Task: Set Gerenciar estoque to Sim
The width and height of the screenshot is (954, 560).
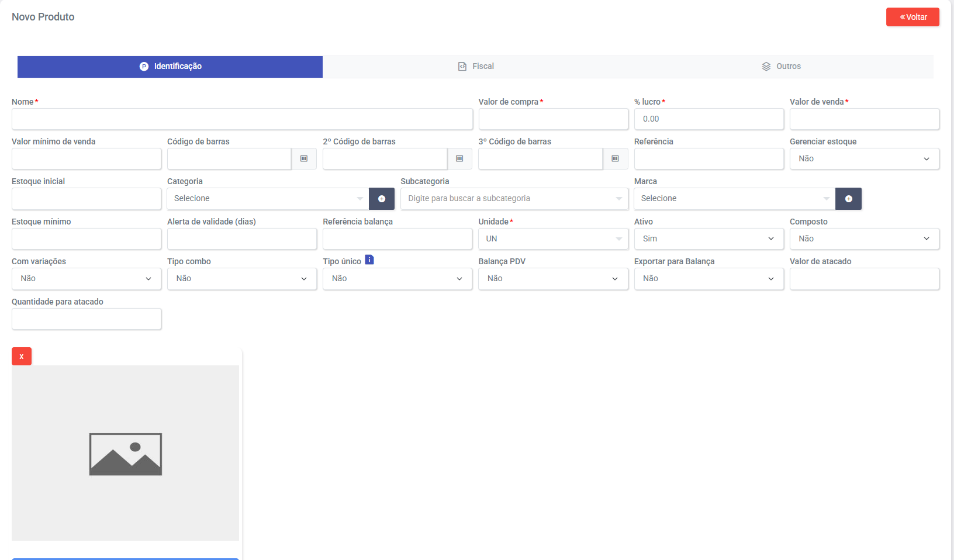Action: [x=864, y=158]
